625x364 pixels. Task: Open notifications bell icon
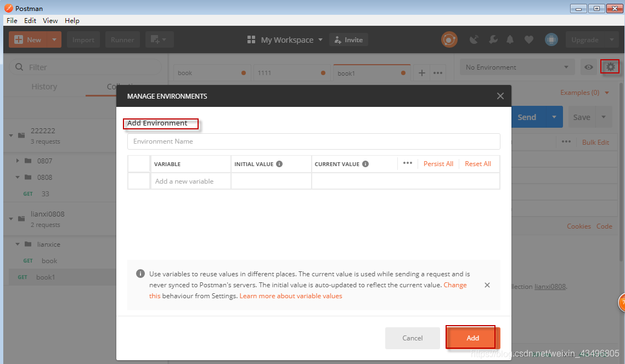click(510, 40)
